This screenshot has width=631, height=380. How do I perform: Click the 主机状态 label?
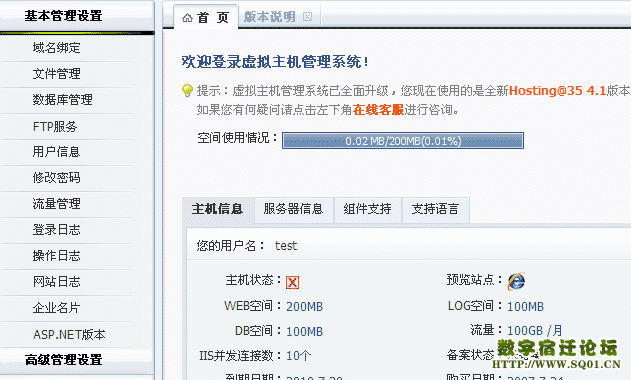point(253,280)
